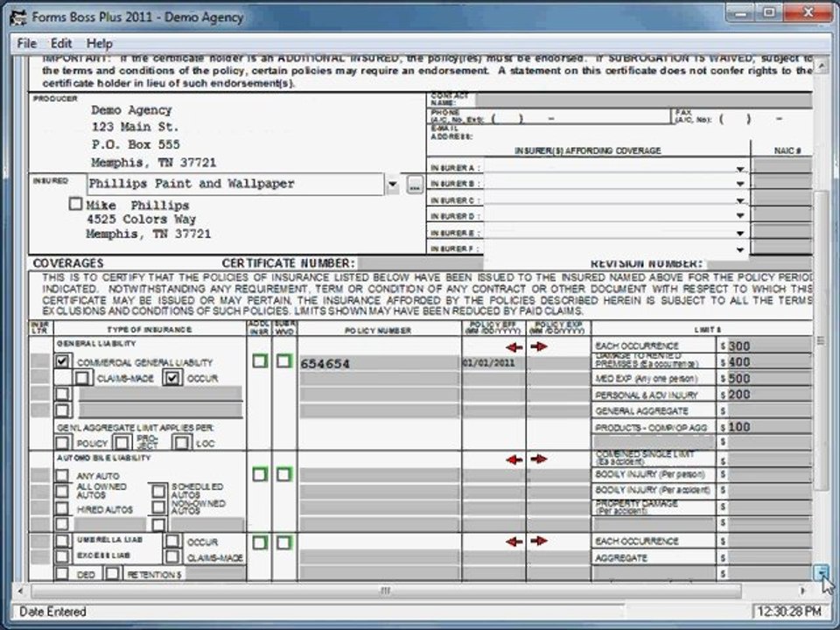Check the Policy aggregate limit checkbox

coord(62,443)
